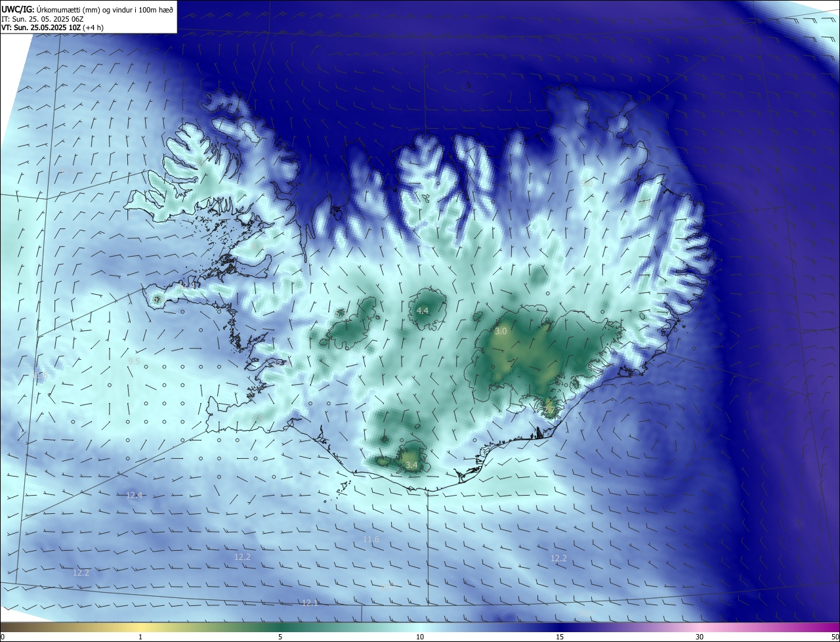Viewport: 840px width, 642px height.
Task: Click the 'VT: Sun. 25.05.2025 10Z (+4 h)' line
Action: click(52, 28)
